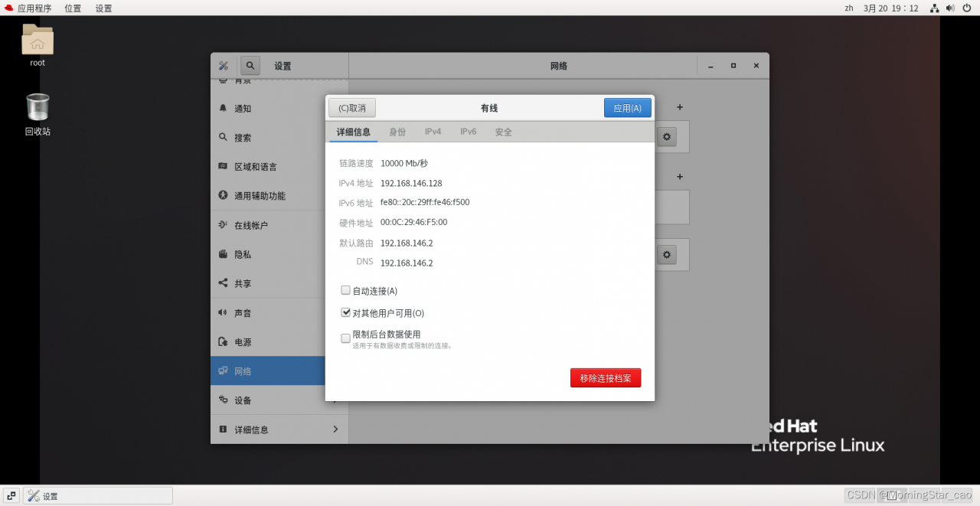Click the 默认路由 value 192.168.146.2

point(407,243)
